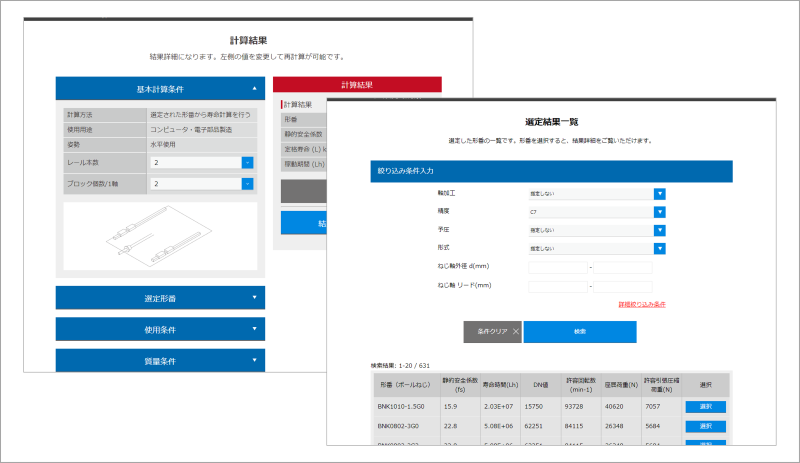Open the 軸加工 dropdown arrow
Image resolution: width=800 pixels, height=463 pixels.
click(x=659, y=194)
